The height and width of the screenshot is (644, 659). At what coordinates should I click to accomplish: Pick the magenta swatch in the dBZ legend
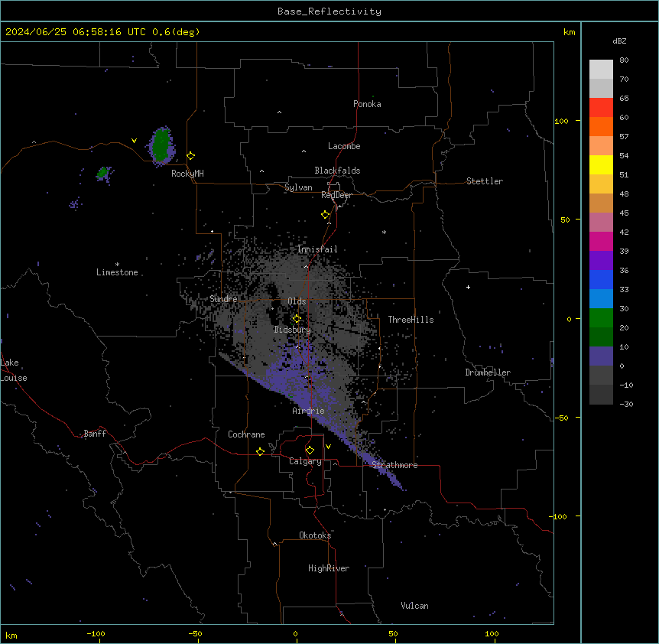pyautogui.click(x=601, y=241)
